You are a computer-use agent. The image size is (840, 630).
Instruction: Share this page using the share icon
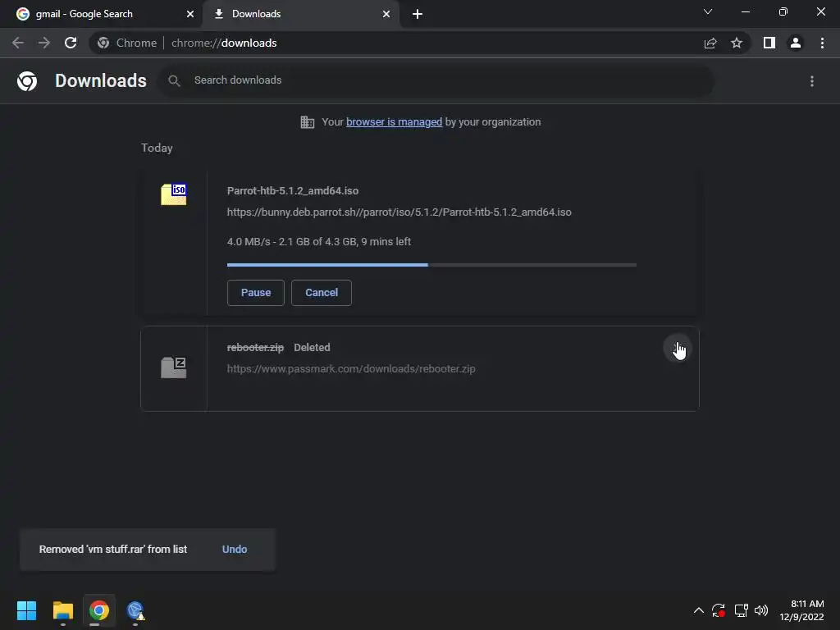click(710, 43)
